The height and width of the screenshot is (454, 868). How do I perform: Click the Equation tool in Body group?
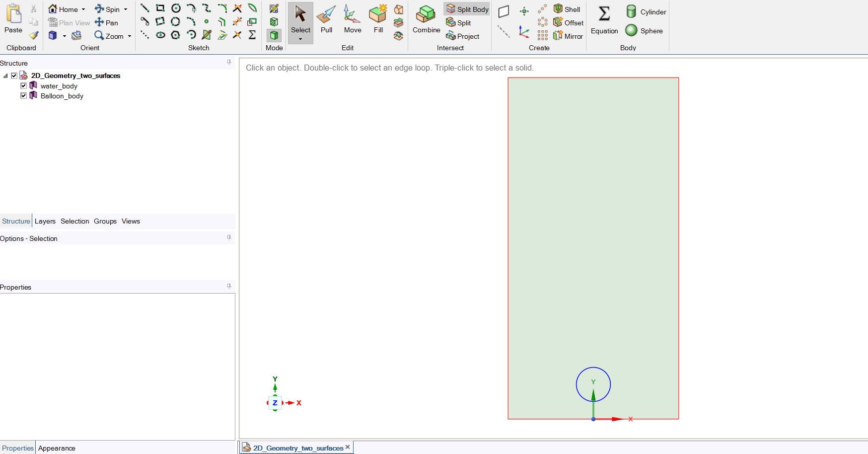[x=604, y=20]
